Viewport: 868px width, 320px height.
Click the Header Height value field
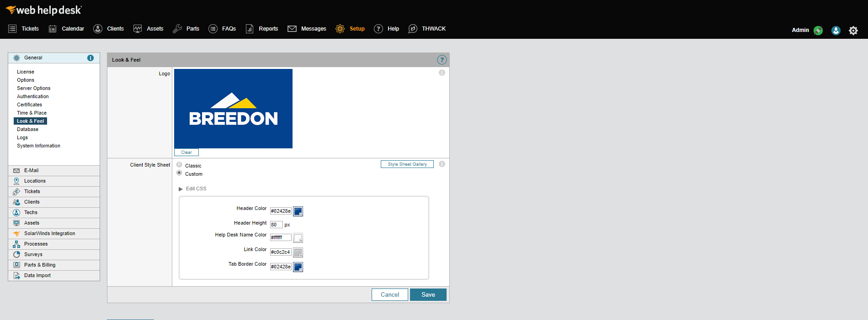pos(276,225)
